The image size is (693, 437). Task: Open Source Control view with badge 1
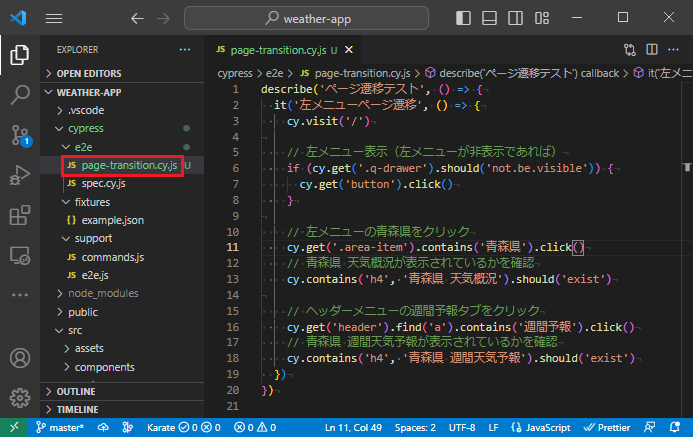[x=20, y=135]
